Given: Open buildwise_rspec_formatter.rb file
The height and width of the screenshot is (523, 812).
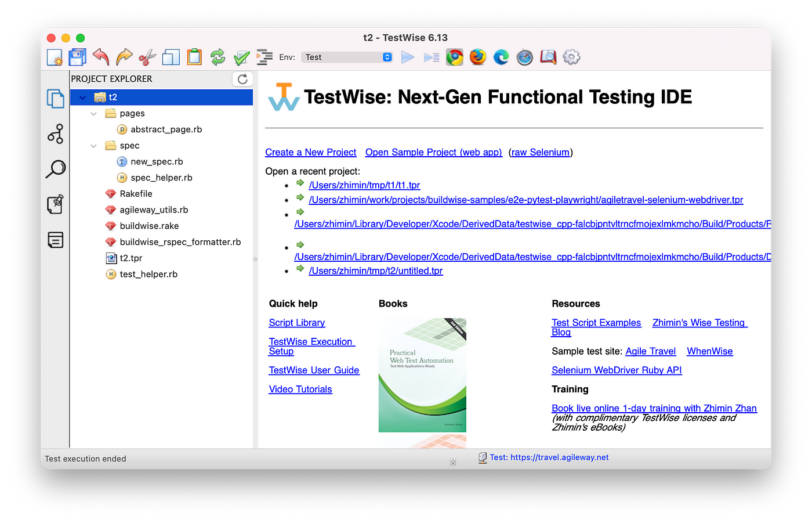Looking at the screenshot, I should click(180, 242).
